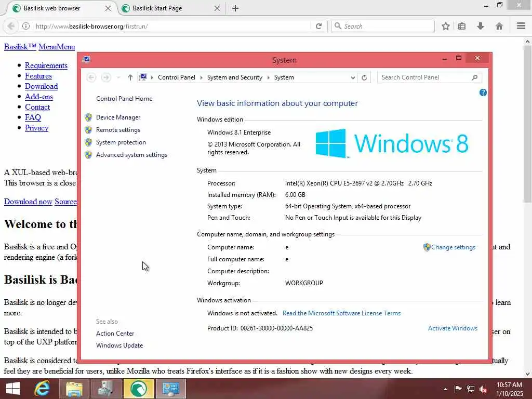The width and height of the screenshot is (532, 399).
Task: Click the Home icon in Basilisk toolbar
Action: pyautogui.click(x=499, y=26)
